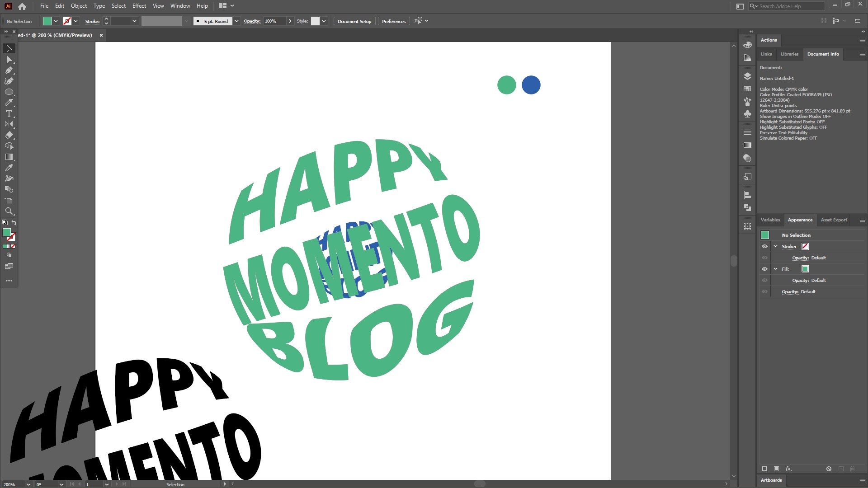Viewport: 868px width, 488px height.
Task: Switch to Draw mode button
Action: 9,255
